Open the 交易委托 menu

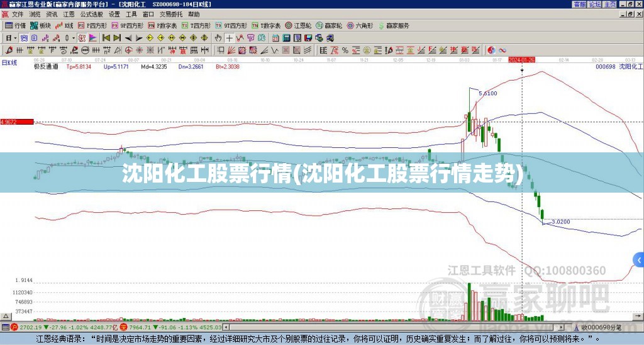pyautogui.click(x=171, y=14)
